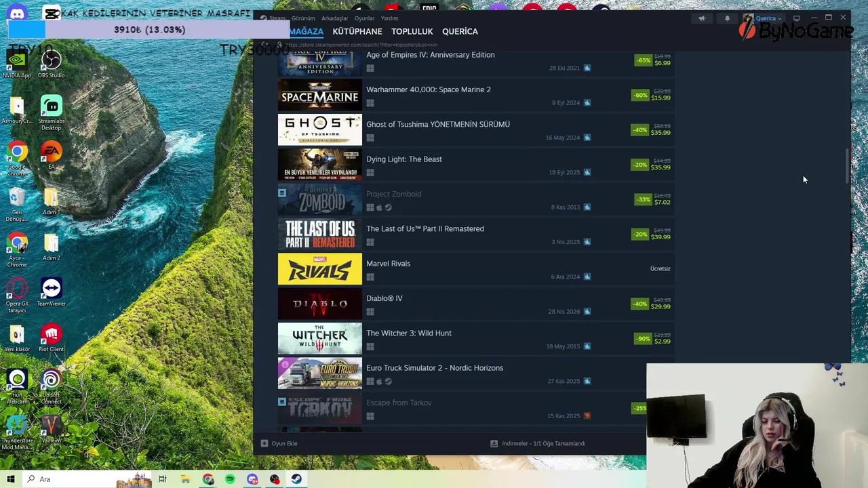Viewport: 868px width, 488px height.
Task: Open the Thunderstore Mod Manager shortcut
Action: pos(17,433)
